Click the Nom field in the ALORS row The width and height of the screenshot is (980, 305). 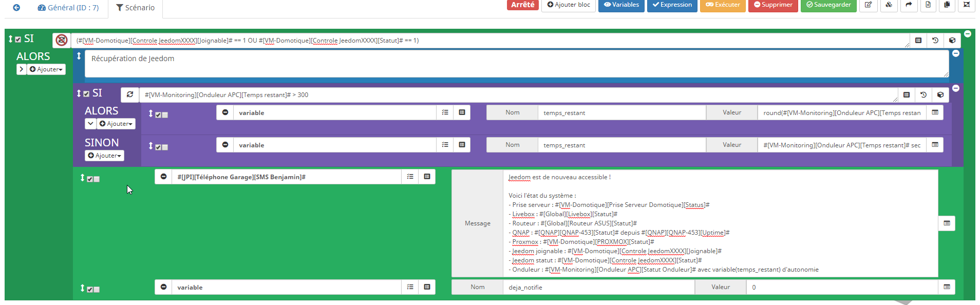point(622,113)
